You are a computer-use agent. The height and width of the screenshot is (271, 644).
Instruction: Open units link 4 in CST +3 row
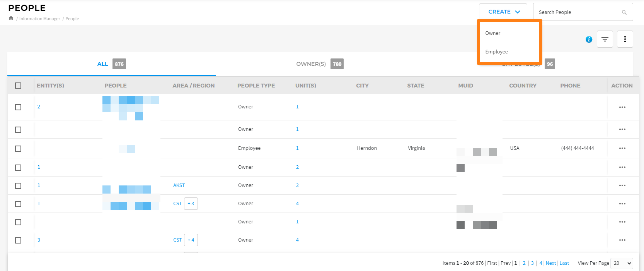297,204
